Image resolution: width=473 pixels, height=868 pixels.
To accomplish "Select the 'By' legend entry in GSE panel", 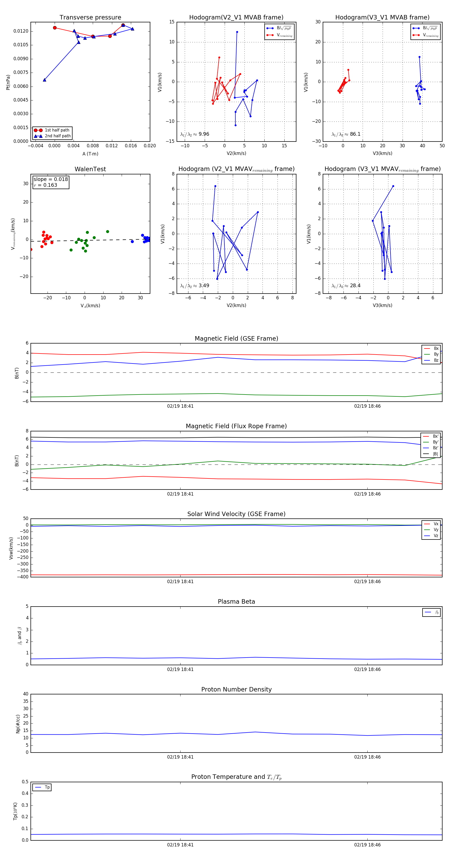I will [x=431, y=354].
